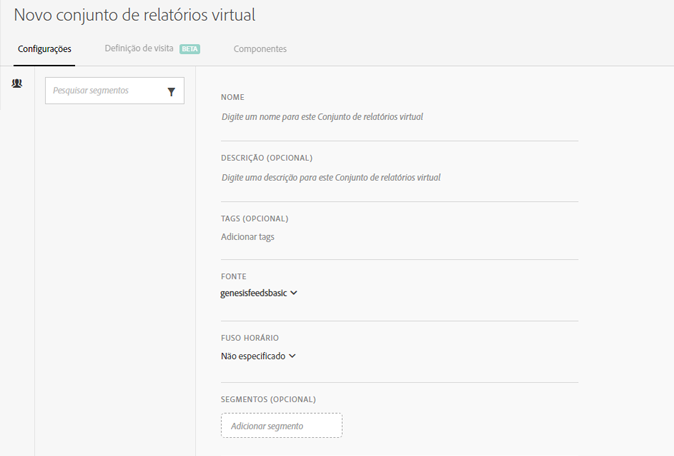The image size is (674, 456).
Task: Click the BETA badge next to Definição de visita
Action: tap(190, 49)
